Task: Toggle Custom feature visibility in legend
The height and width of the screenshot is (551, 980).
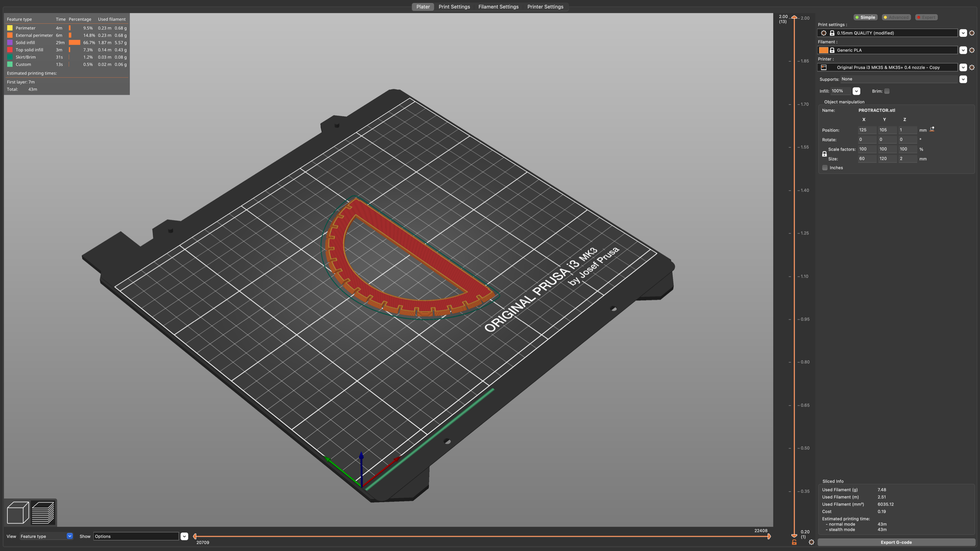Action: [x=67, y=64]
